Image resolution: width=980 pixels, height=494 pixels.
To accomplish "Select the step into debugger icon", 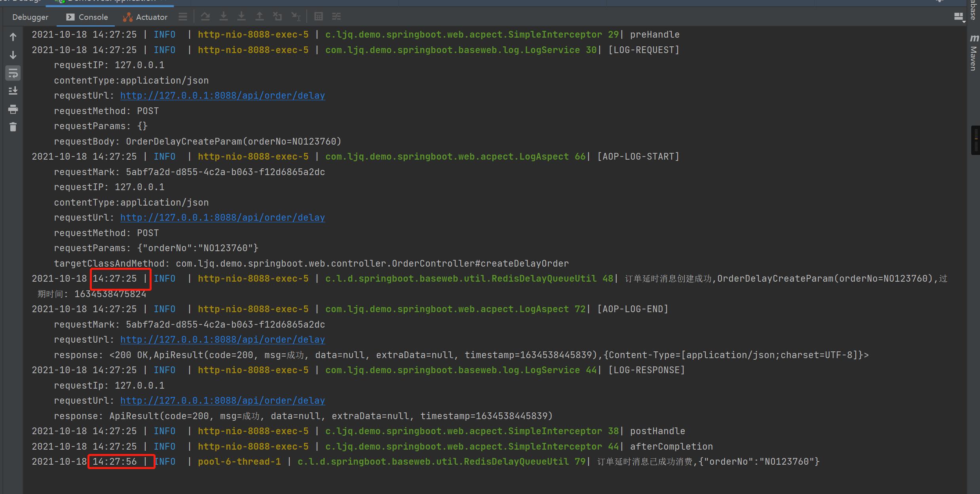I will tap(224, 16).
